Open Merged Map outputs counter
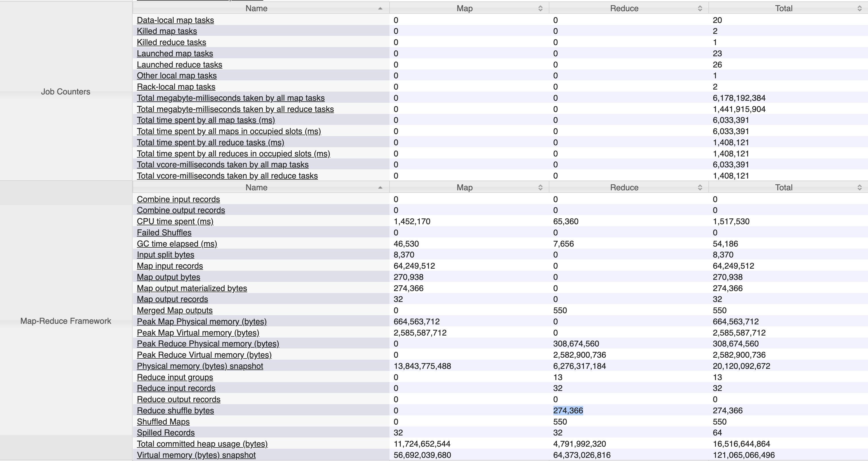 [x=175, y=311]
